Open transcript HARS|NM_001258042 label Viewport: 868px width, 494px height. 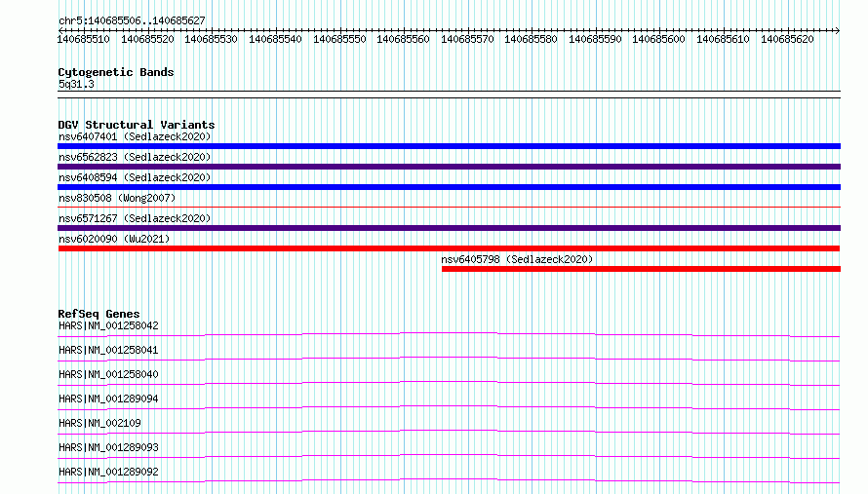coord(108,325)
